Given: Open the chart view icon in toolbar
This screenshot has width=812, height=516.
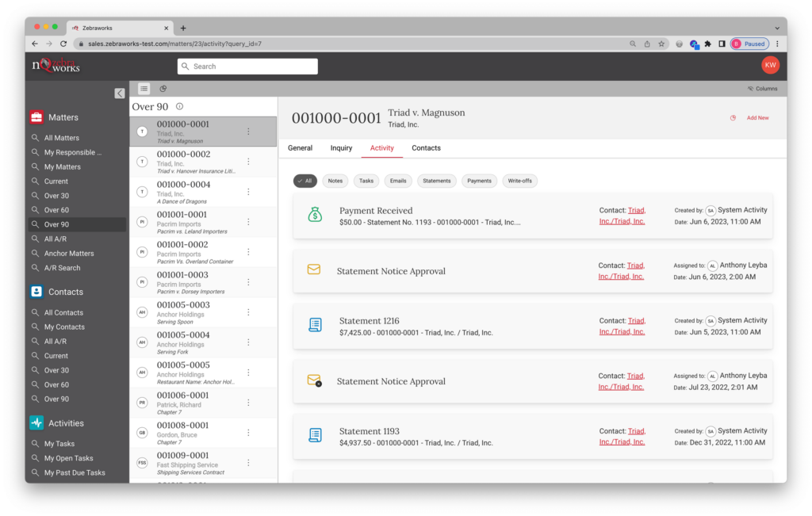Looking at the screenshot, I should [x=163, y=89].
